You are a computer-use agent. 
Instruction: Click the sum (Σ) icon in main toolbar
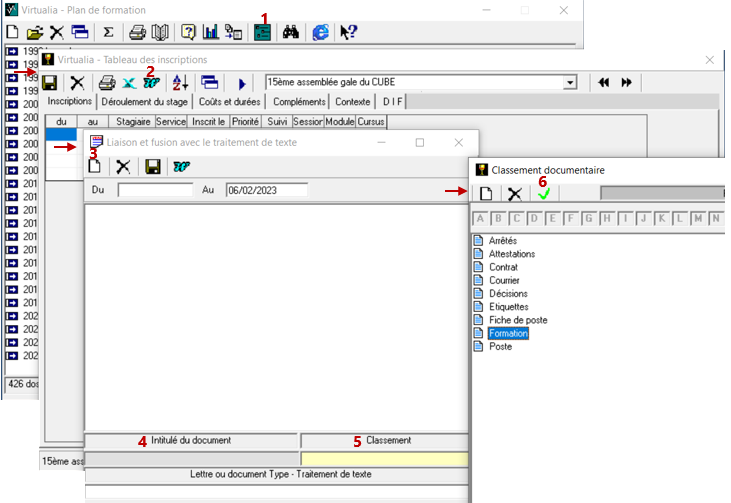point(108,32)
